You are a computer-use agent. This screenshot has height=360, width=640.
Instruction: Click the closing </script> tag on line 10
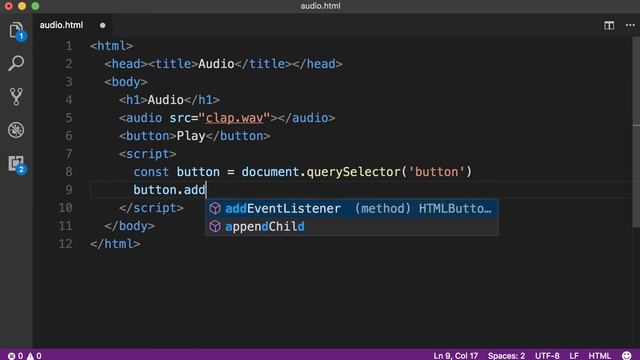151,208
